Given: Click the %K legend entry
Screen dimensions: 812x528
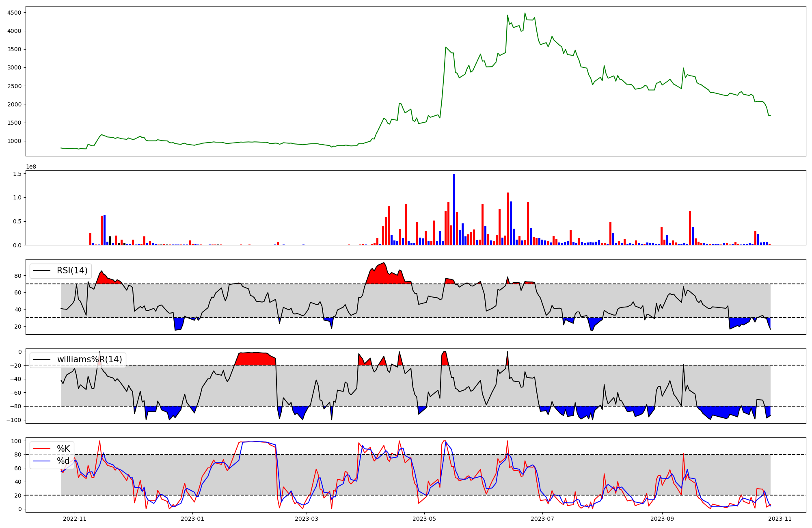Looking at the screenshot, I should (63, 449).
